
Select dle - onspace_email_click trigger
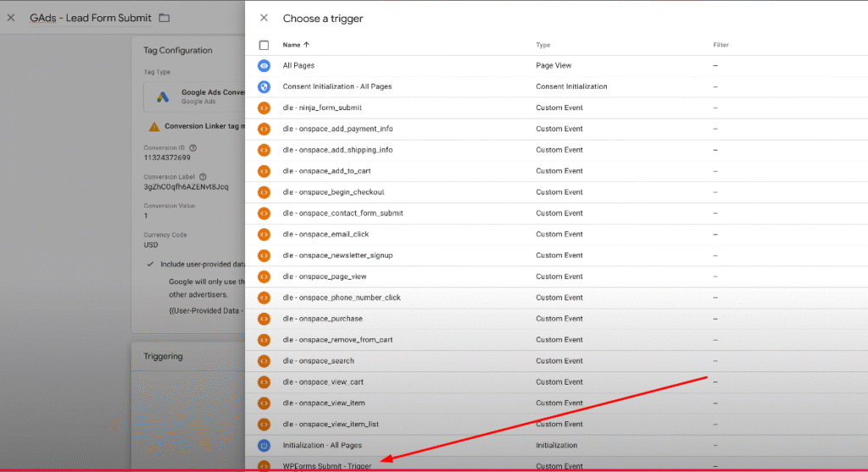[x=325, y=234]
